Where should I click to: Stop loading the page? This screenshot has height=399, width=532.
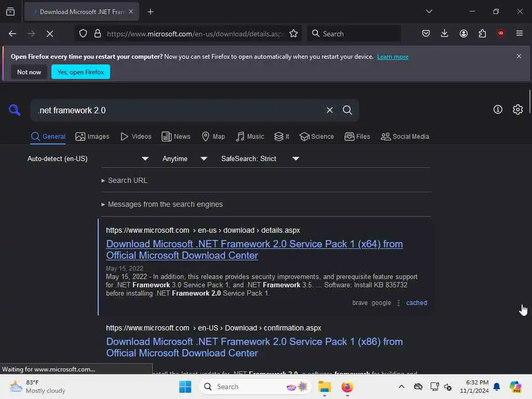pyautogui.click(x=50, y=34)
